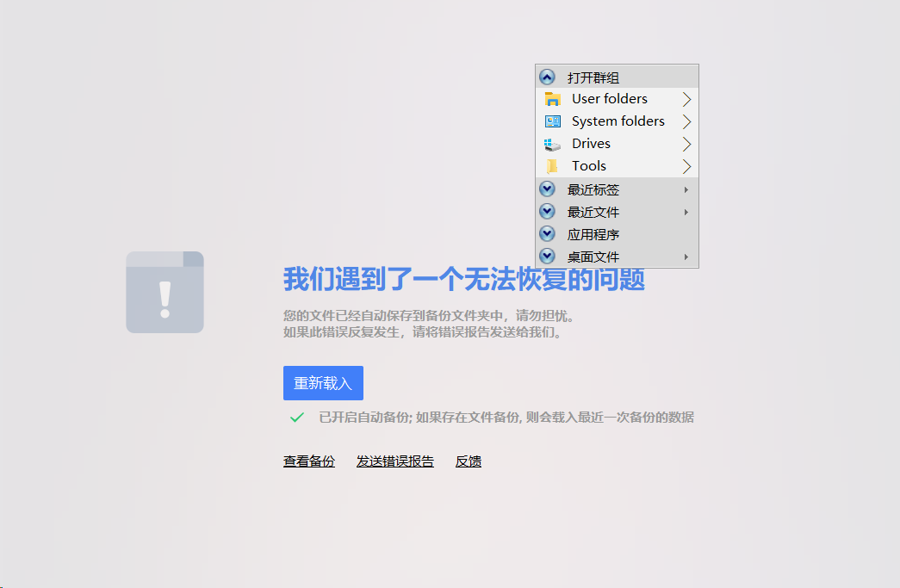Viewport: 900px width, 588px height.
Task: Open Drives submenu chevron
Action: coord(686,144)
